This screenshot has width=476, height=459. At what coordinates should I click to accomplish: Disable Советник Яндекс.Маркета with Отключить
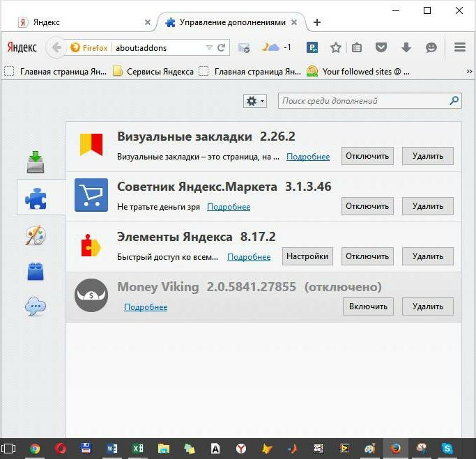tap(367, 206)
